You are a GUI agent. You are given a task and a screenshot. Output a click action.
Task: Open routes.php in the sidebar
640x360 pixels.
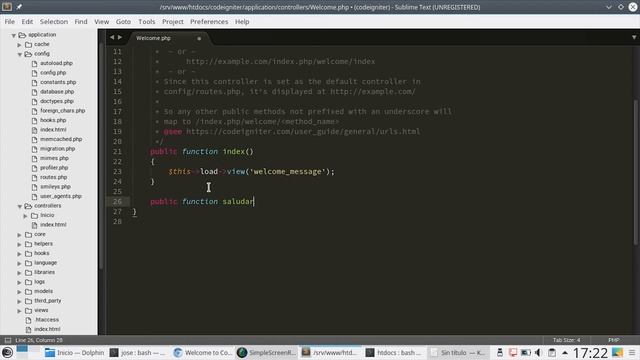(53, 177)
